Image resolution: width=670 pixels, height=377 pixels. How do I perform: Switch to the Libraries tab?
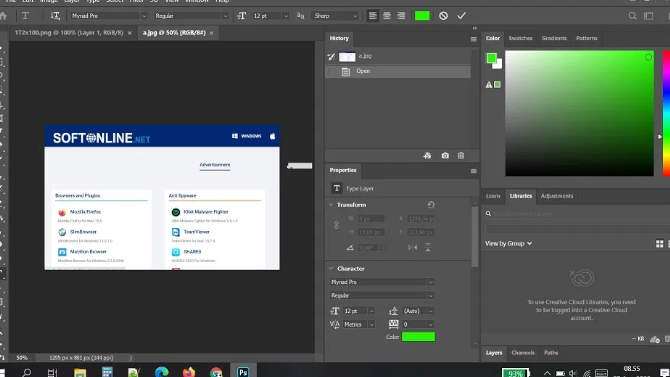tap(520, 196)
